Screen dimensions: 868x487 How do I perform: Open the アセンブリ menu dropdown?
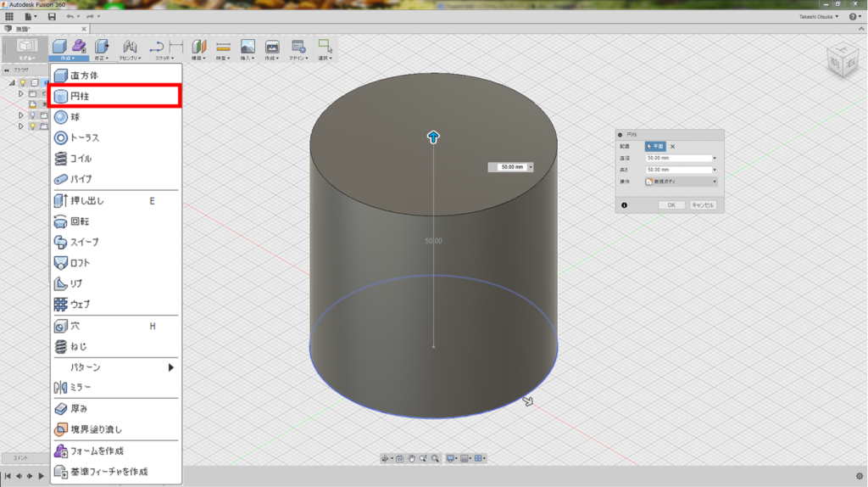(x=130, y=59)
